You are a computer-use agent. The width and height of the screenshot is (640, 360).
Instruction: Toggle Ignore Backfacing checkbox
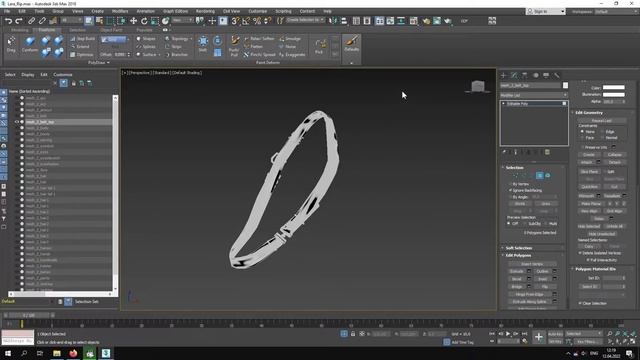click(510, 190)
